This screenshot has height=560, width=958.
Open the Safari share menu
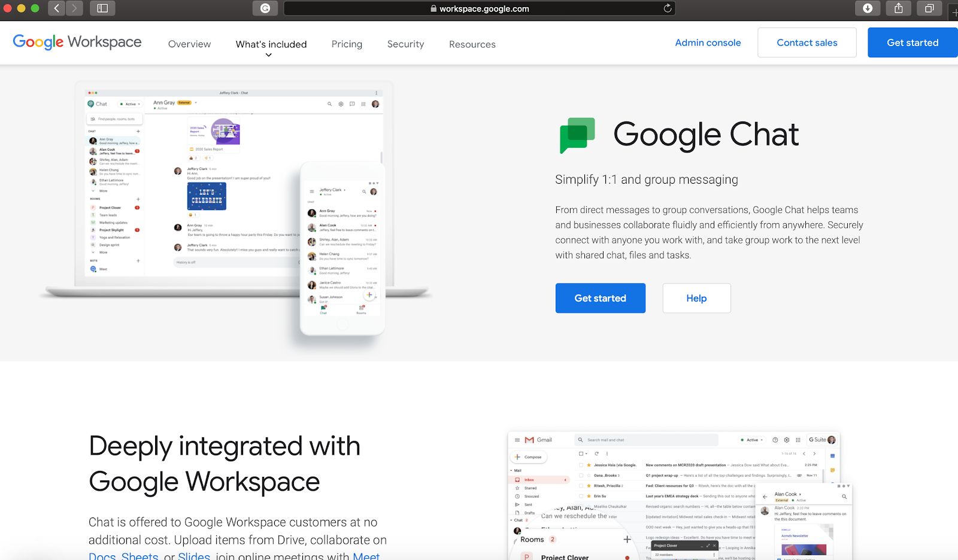898,8
